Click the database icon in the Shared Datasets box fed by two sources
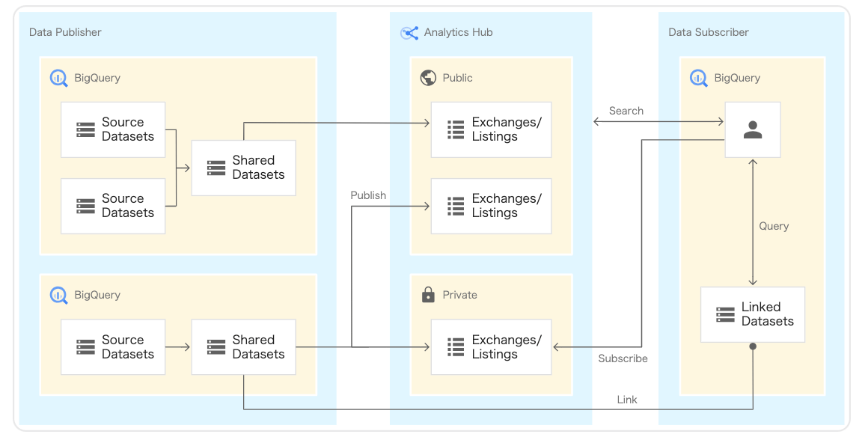Screen dimensions: 868x443 216,168
